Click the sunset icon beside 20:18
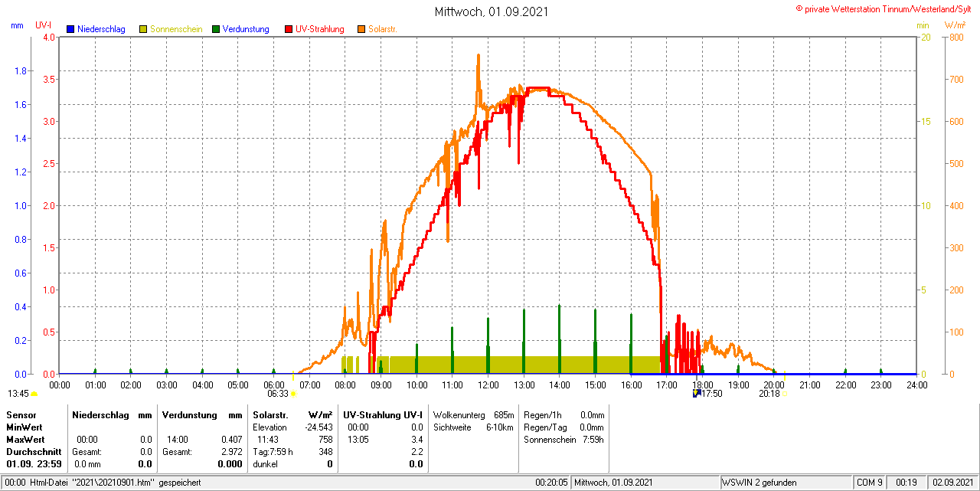The image size is (980, 491). 784,394
